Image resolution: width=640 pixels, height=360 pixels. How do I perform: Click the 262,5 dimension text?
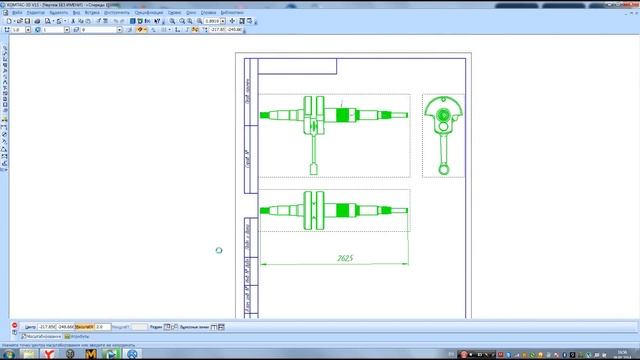point(345,258)
